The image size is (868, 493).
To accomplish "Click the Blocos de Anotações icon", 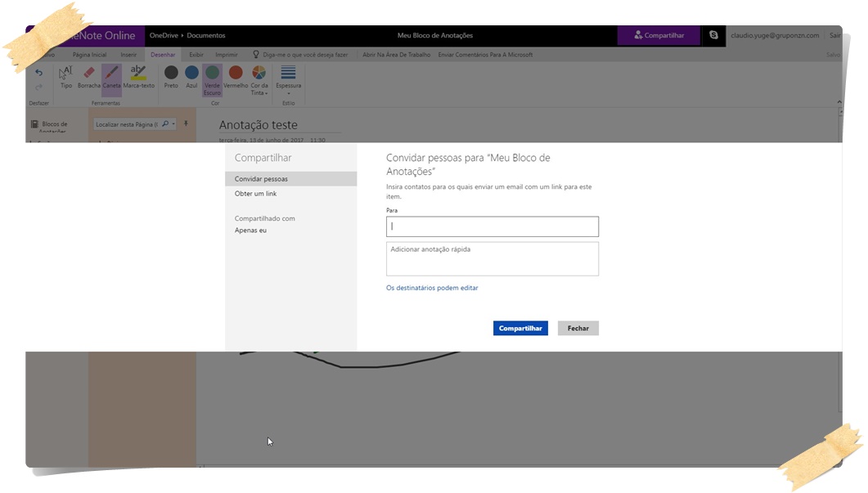I will tap(34, 124).
